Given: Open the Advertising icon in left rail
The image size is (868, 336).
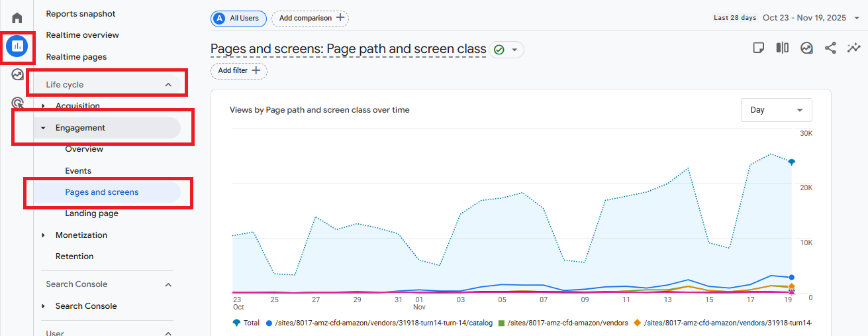Looking at the screenshot, I should coord(17,103).
